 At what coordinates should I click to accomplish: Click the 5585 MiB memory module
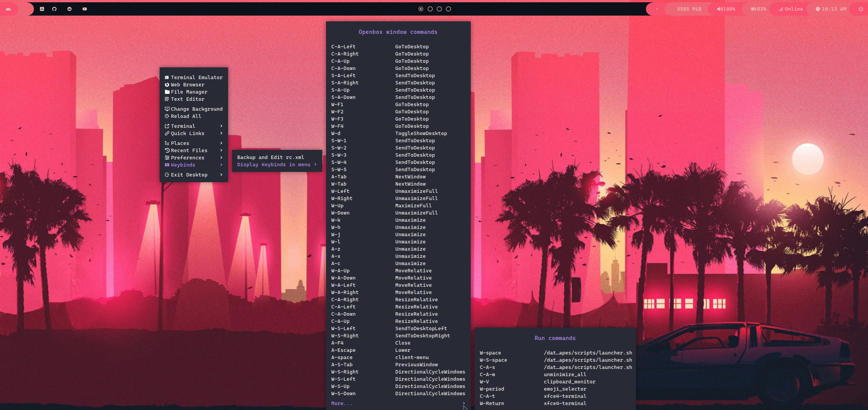point(689,9)
